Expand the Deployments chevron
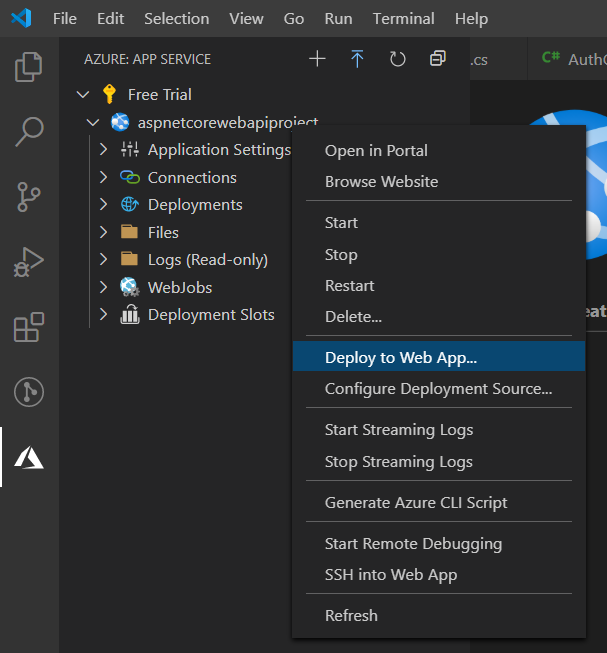This screenshot has width=607, height=653. click(x=104, y=204)
